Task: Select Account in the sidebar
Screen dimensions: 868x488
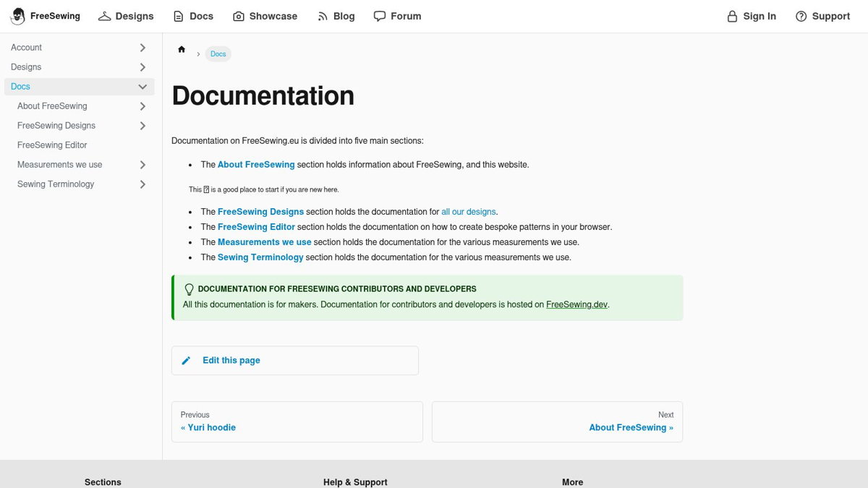Action: pyautogui.click(x=26, y=47)
